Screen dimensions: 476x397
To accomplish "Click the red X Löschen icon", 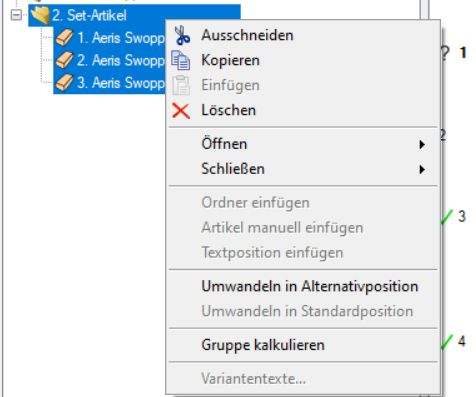I will [x=181, y=111].
